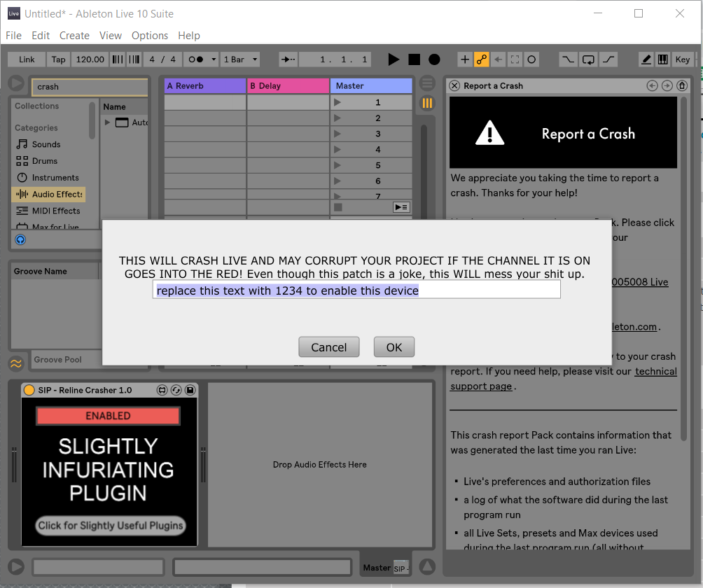Toggle the Automation Arm button
This screenshot has height=588, width=703.
[x=482, y=59]
